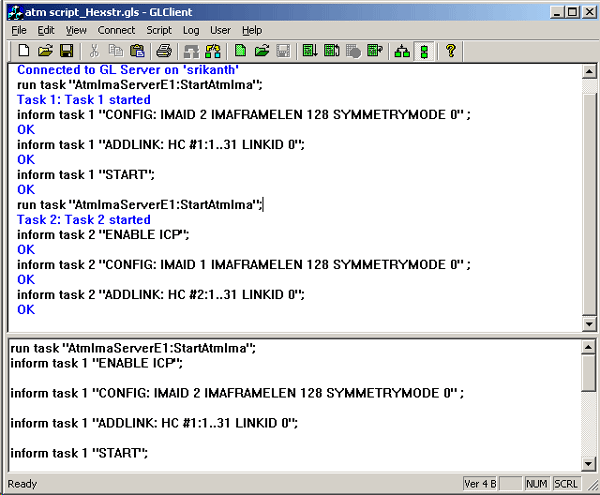Open the Connect menu
This screenshot has width=600, height=495.
tap(116, 30)
